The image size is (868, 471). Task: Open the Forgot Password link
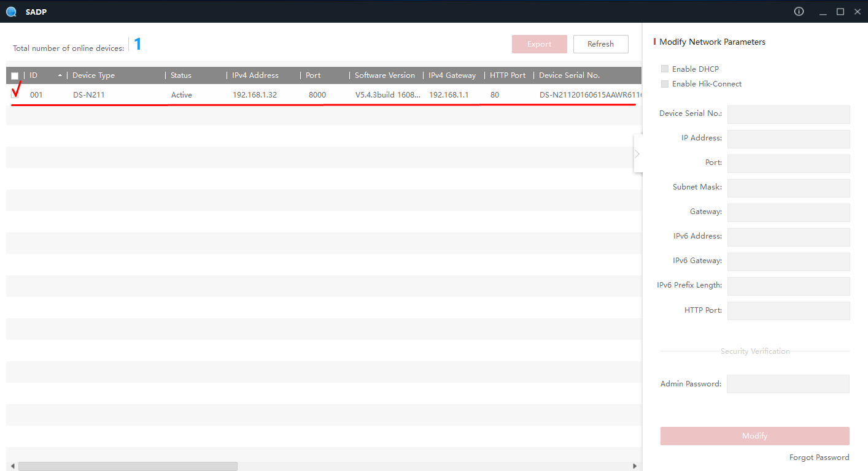point(819,458)
